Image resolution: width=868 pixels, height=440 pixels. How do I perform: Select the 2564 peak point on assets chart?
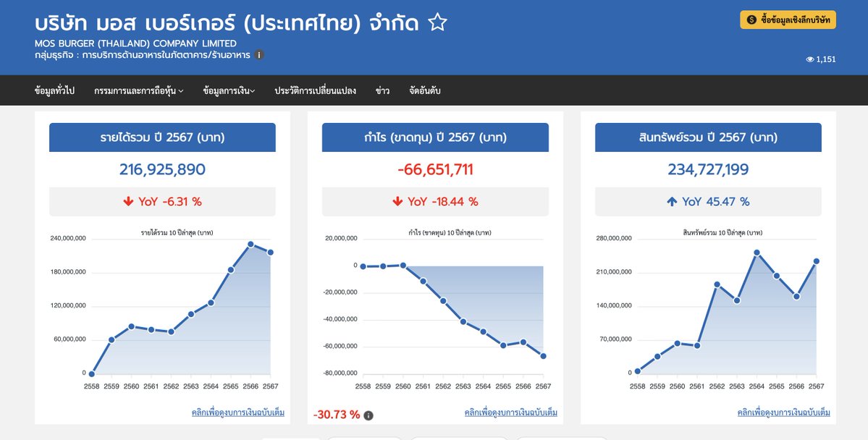(x=757, y=253)
